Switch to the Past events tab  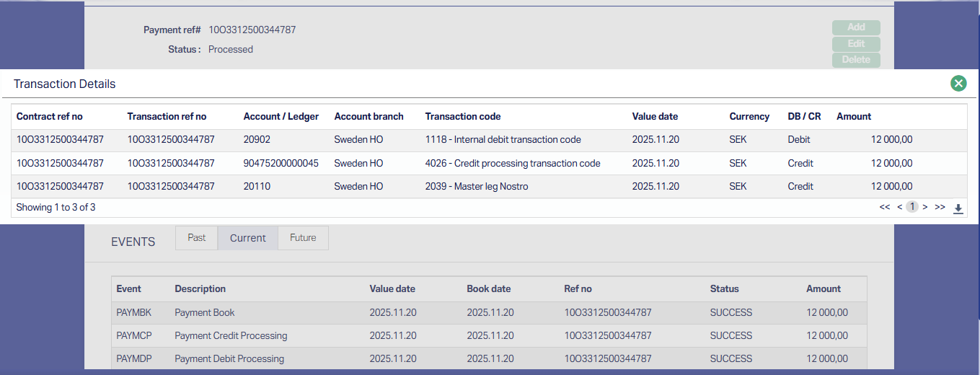pos(197,238)
